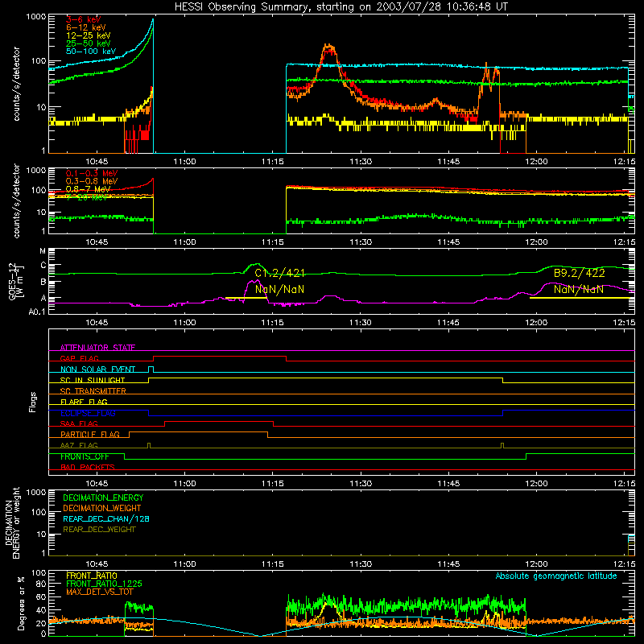Click the ECLIPSE_FLAG label
The width and height of the screenshot is (644, 644).
[x=88, y=413]
